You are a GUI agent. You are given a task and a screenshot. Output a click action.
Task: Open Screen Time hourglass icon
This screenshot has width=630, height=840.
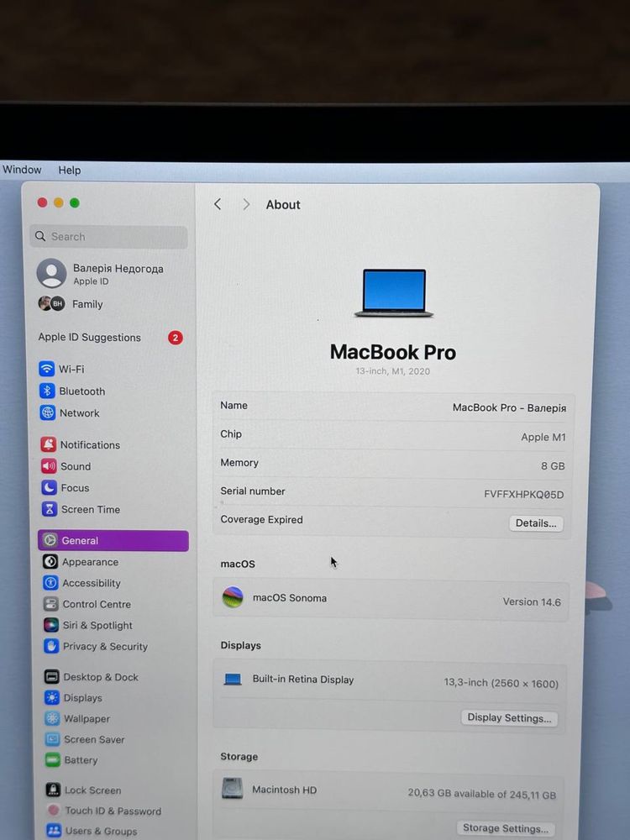(50, 508)
